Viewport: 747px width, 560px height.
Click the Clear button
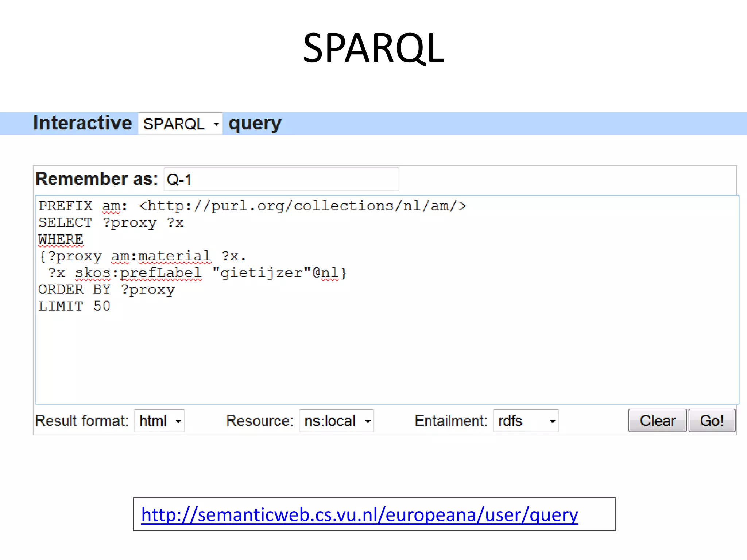(x=657, y=421)
